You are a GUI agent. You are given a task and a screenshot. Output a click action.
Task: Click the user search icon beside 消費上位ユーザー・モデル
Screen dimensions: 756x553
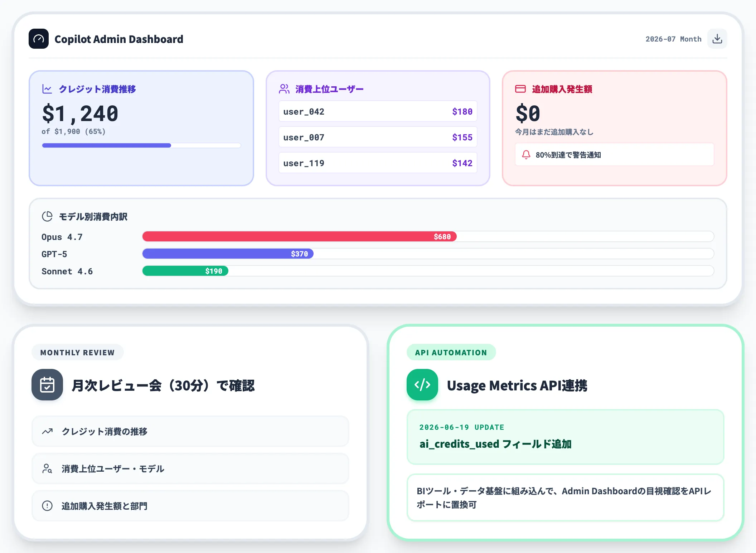[47, 468]
